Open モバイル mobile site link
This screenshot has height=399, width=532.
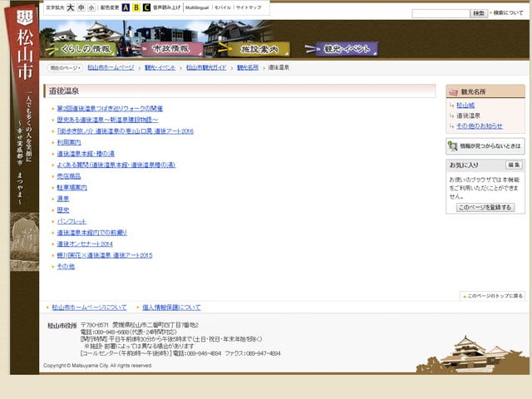(223, 7)
